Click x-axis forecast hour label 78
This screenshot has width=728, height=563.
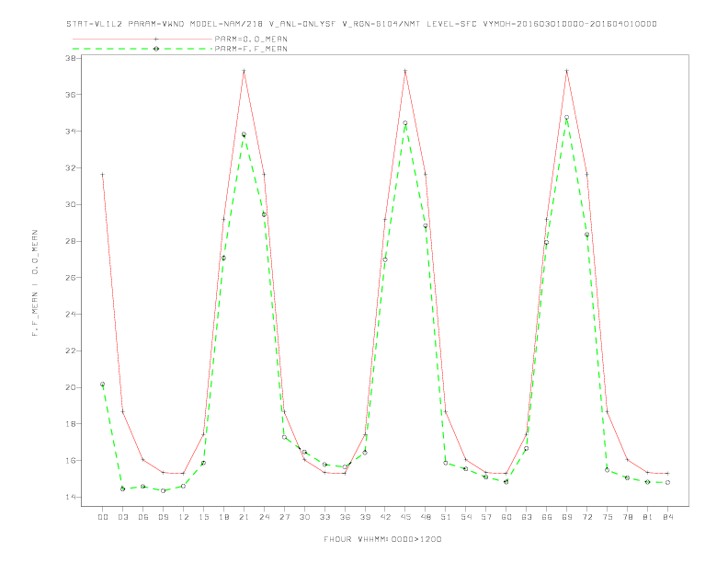[x=627, y=517]
